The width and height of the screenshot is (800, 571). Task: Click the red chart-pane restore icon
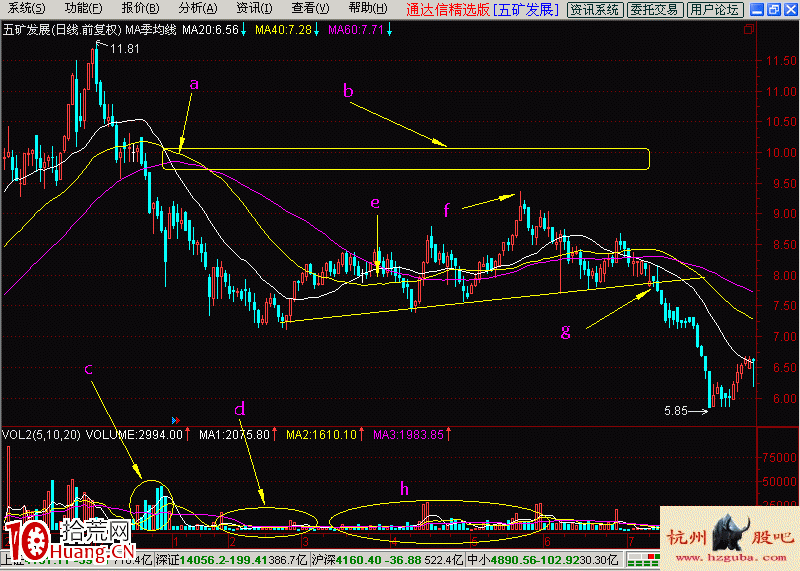coord(748,29)
